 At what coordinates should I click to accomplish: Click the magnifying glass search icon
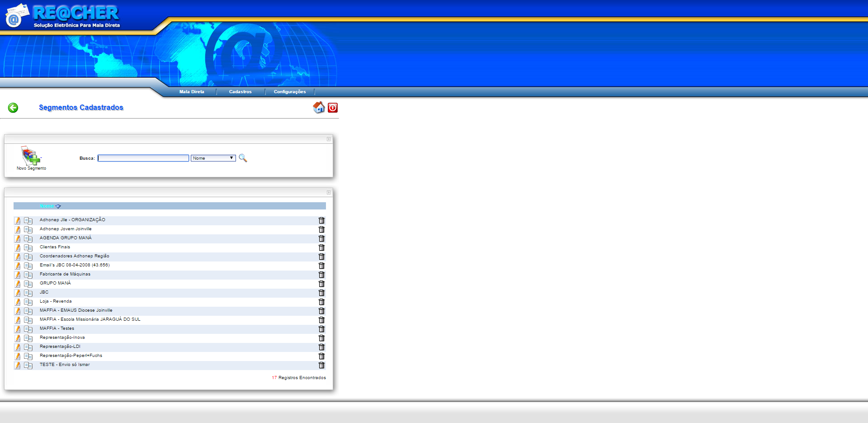(243, 158)
